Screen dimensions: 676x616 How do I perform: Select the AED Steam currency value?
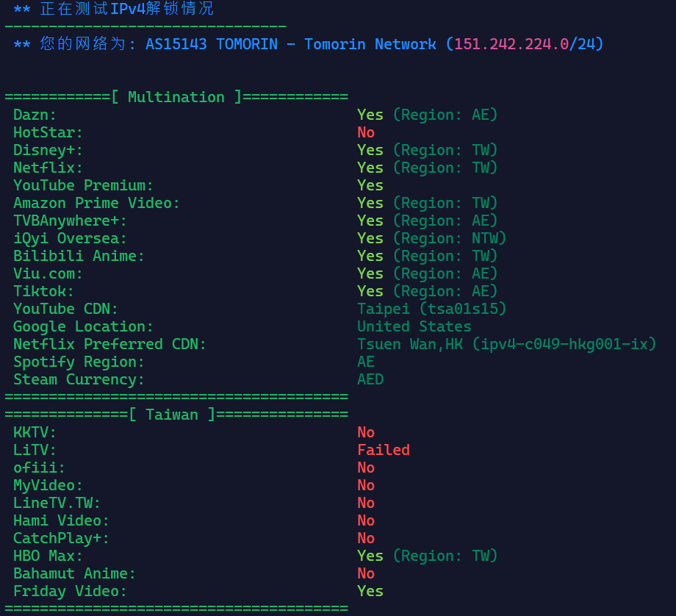(x=370, y=379)
